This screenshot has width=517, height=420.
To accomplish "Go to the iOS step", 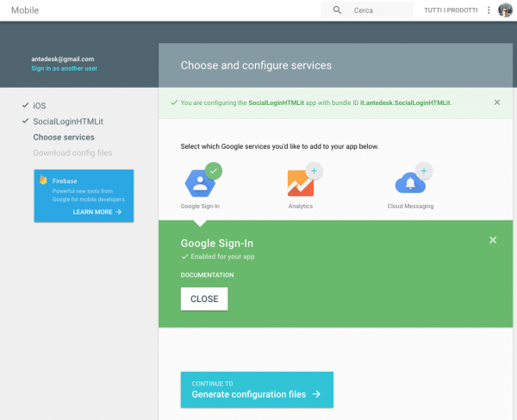I will tap(40, 106).
